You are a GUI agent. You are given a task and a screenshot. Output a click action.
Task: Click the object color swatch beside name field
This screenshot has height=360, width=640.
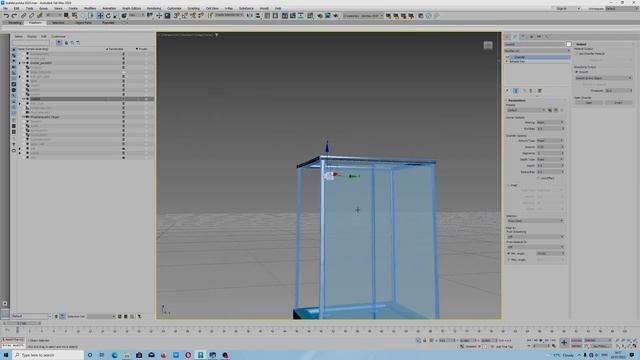(x=569, y=44)
